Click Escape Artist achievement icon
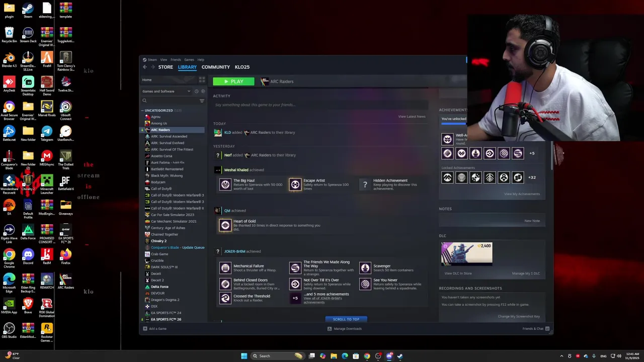The width and height of the screenshot is (644, 362). [295, 185]
